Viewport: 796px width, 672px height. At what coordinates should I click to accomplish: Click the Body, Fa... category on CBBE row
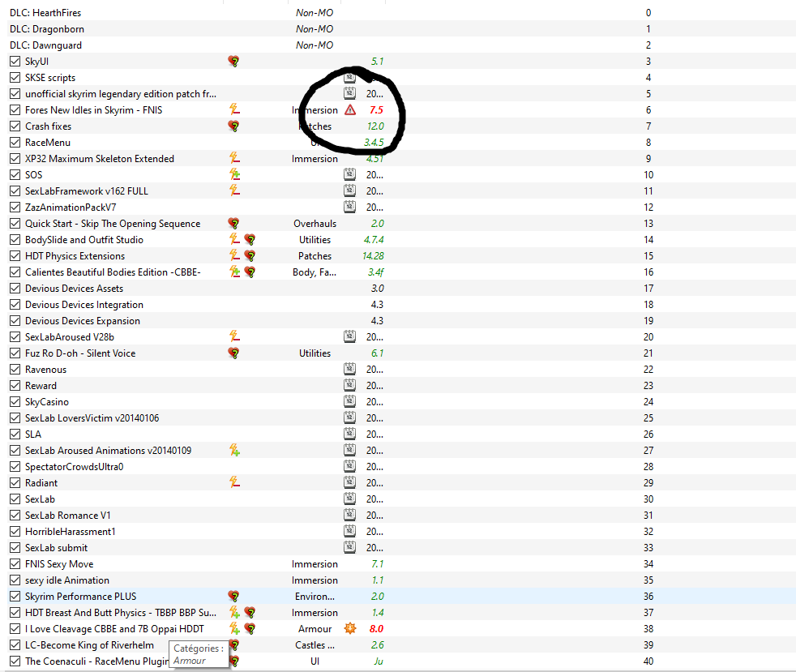tap(315, 272)
